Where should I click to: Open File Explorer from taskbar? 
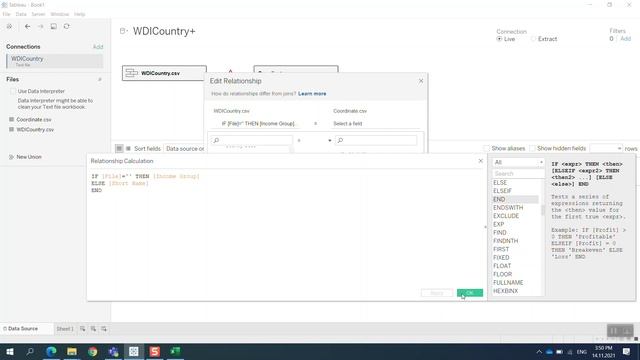72,351
